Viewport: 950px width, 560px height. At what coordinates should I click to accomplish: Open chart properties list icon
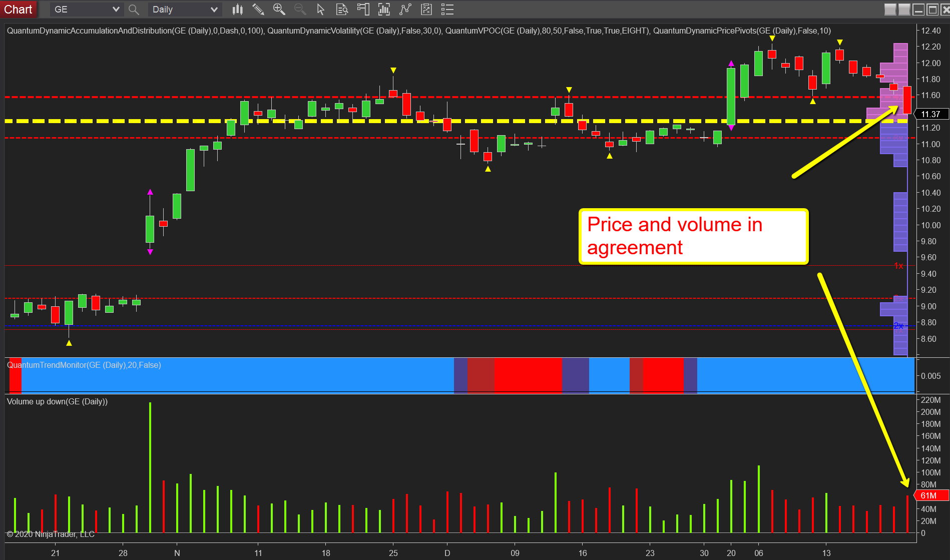[447, 10]
